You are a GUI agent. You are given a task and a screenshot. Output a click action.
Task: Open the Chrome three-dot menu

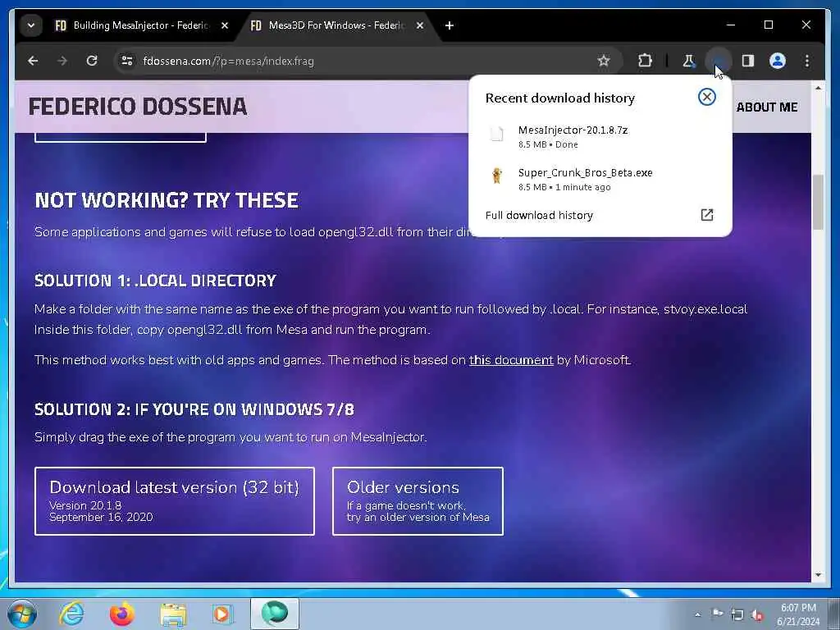pos(807,61)
